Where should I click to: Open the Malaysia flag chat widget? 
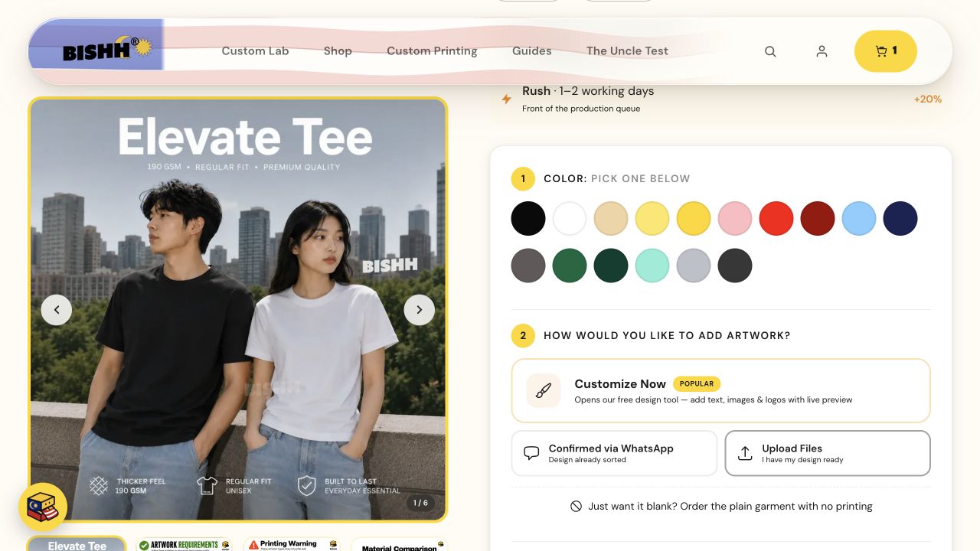click(43, 507)
